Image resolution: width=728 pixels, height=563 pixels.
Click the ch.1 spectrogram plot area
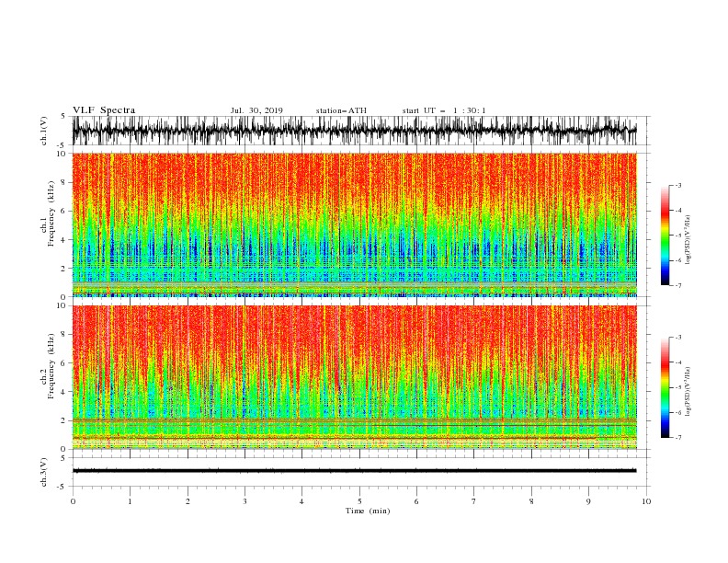[x=354, y=224]
